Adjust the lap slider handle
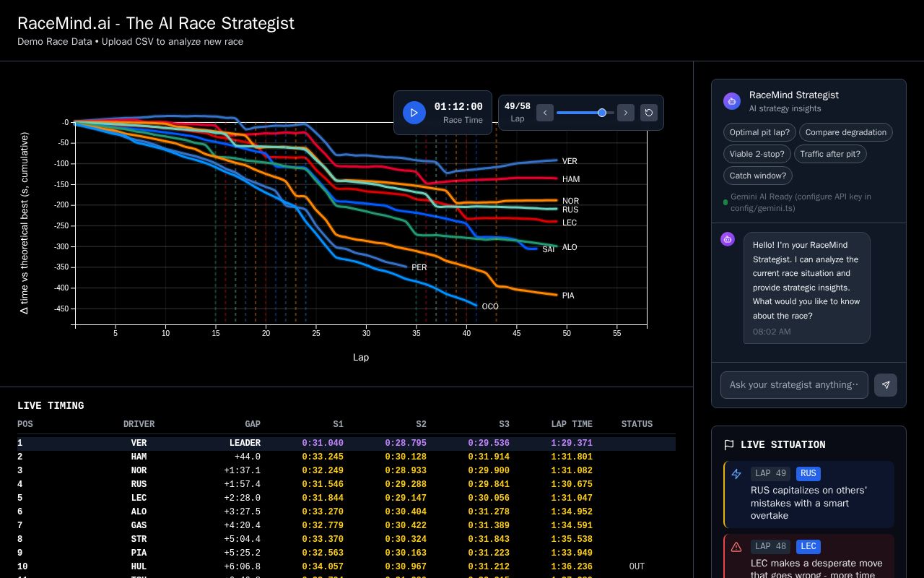The width and height of the screenshot is (924, 578). coord(602,113)
